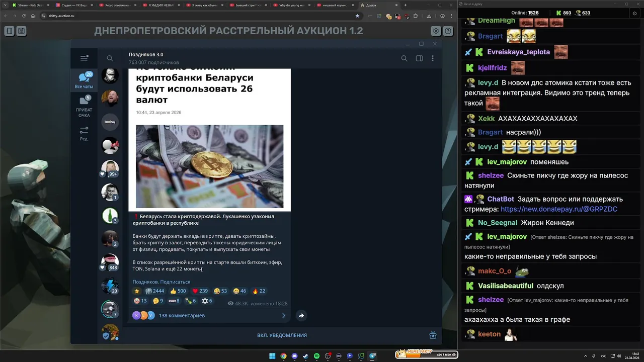Open the donatepay.ru link in chat
Screen dimensions: 644x362
559,209
